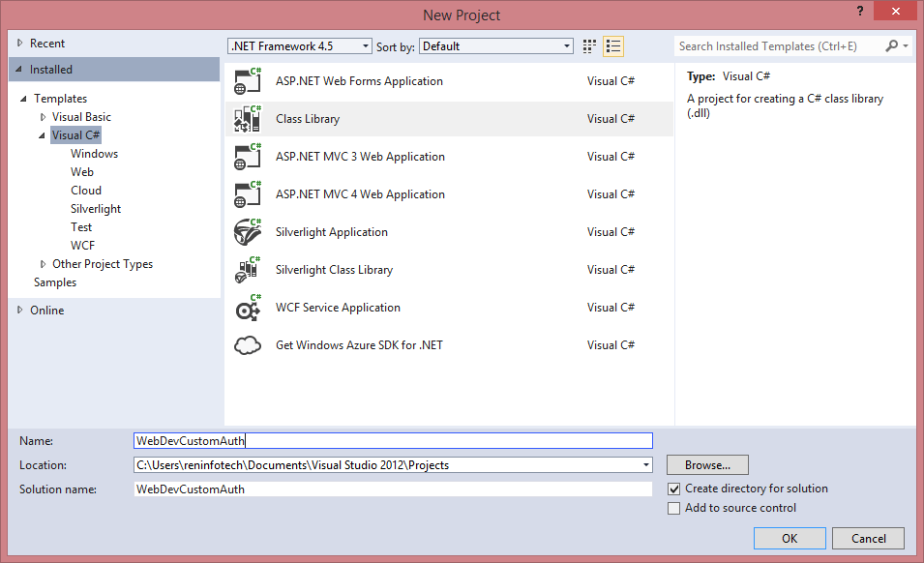The image size is (924, 563).
Task: Select Get Windows Azure SDK for .NET
Action: pyautogui.click(x=359, y=345)
